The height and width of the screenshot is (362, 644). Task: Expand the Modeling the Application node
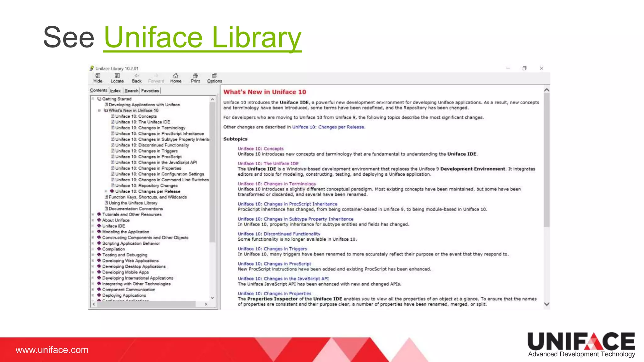93,232
